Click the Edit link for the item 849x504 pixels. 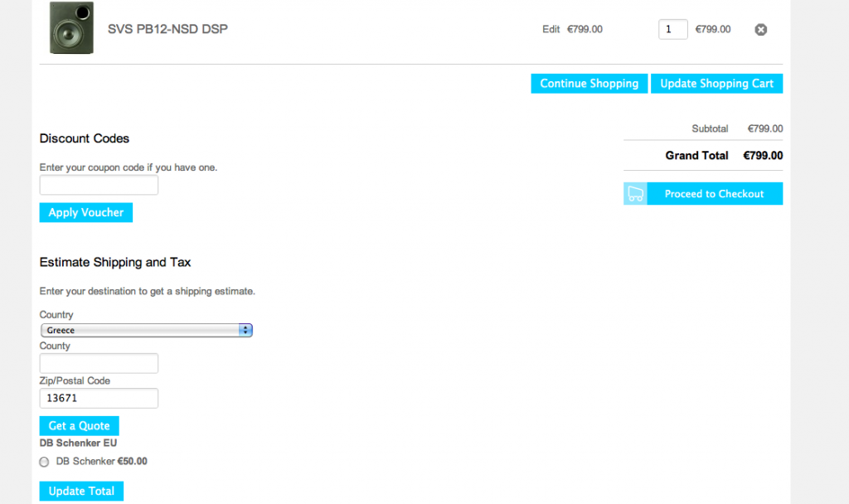click(551, 29)
